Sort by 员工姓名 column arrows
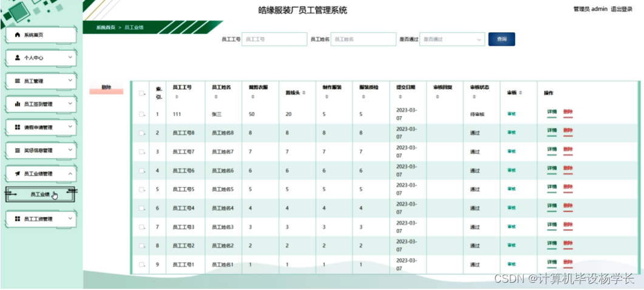The height and width of the screenshot is (290, 644). coord(216,97)
